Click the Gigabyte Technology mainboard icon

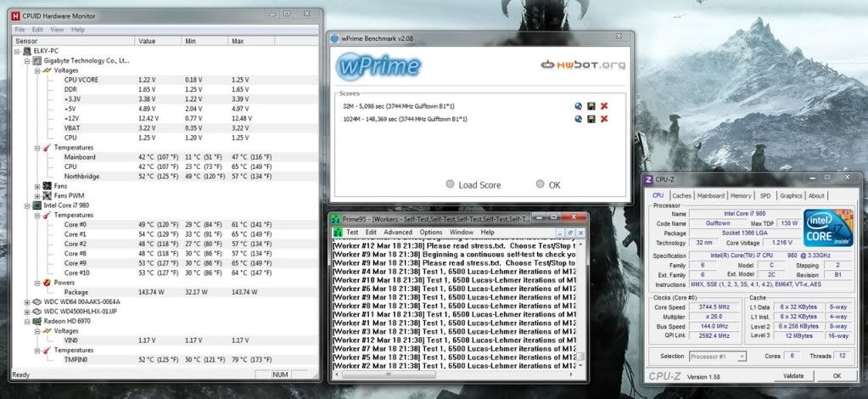click(x=37, y=60)
